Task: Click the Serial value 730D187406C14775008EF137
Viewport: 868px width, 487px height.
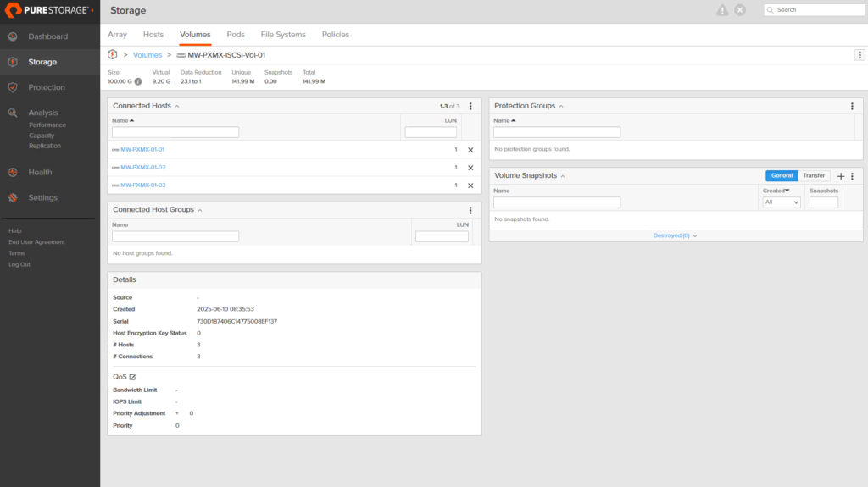Action: tap(237, 321)
